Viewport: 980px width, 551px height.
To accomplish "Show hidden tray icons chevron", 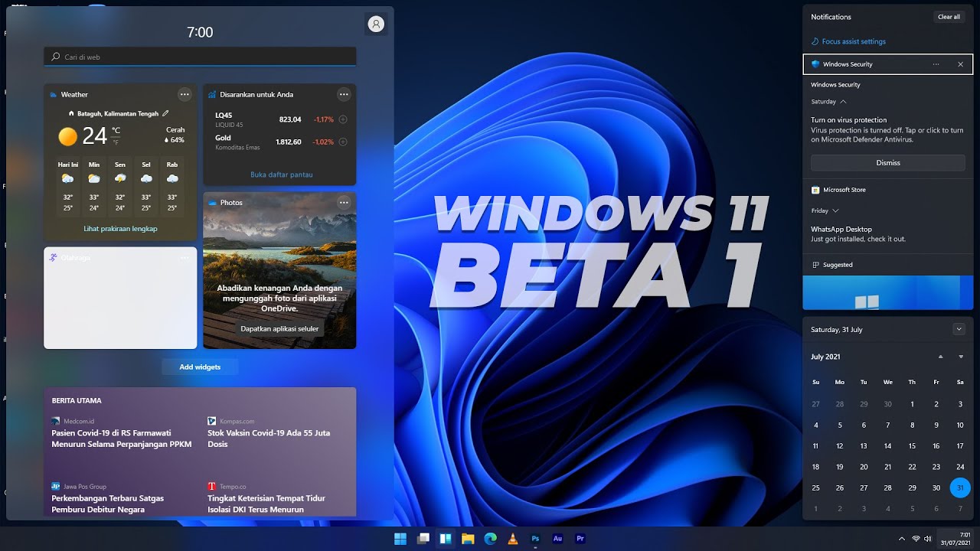I will point(901,539).
